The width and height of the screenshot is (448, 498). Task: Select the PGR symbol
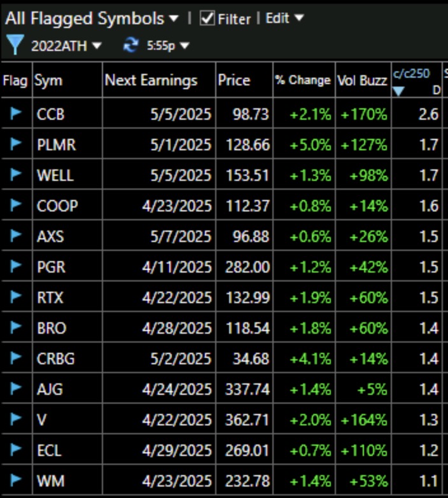tap(51, 267)
